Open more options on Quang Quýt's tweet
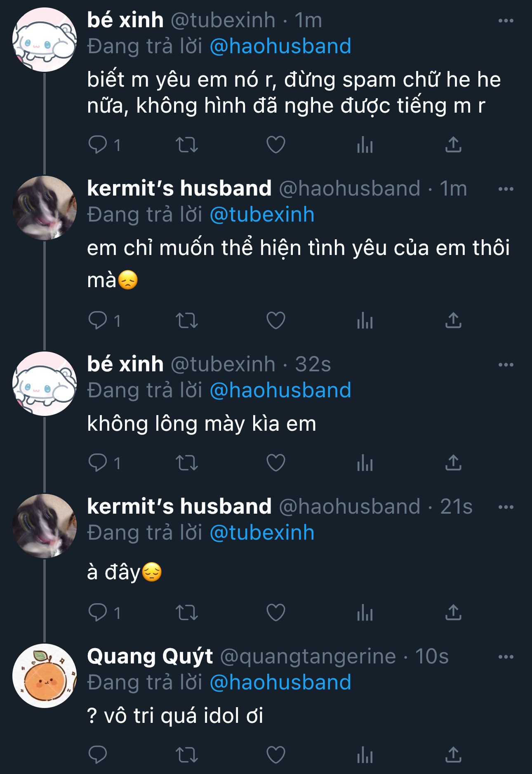The width and height of the screenshot is (532, 774). 506,657
